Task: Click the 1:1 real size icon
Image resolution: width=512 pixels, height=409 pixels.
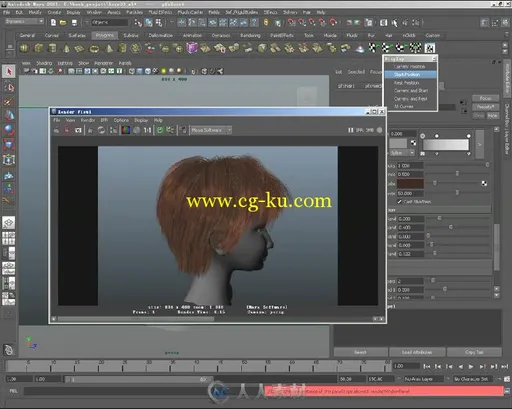Action: click(x=147, y=130)
